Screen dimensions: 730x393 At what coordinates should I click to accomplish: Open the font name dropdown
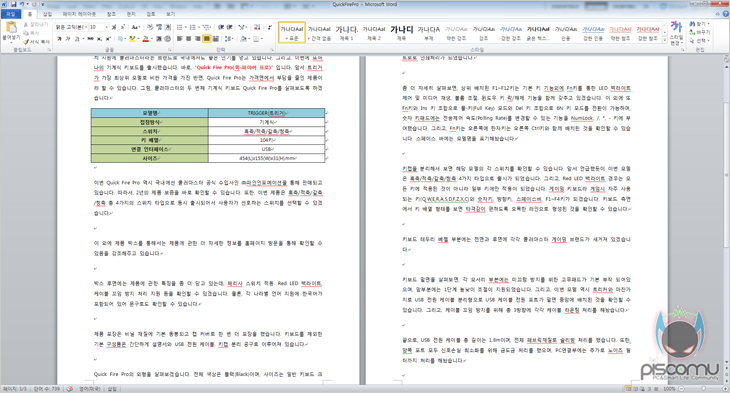click(x=87, y=27)
